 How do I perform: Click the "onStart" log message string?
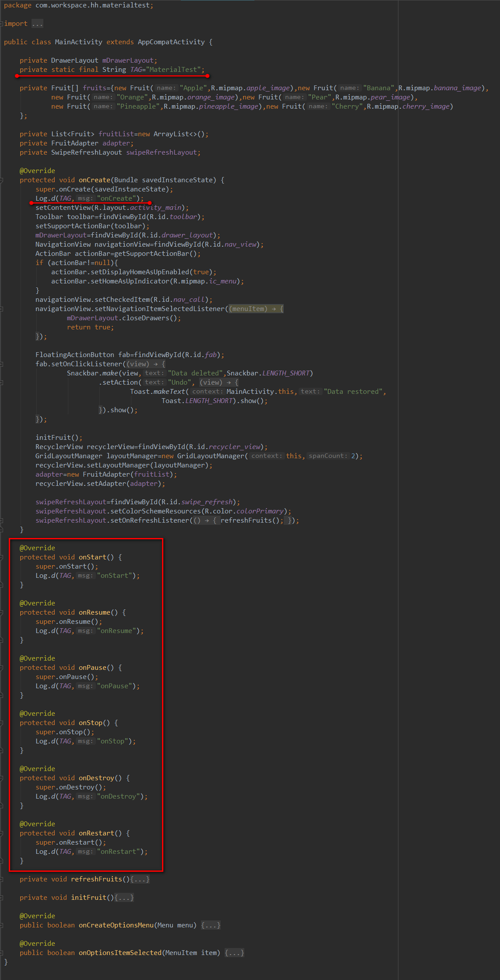point(114,576)
